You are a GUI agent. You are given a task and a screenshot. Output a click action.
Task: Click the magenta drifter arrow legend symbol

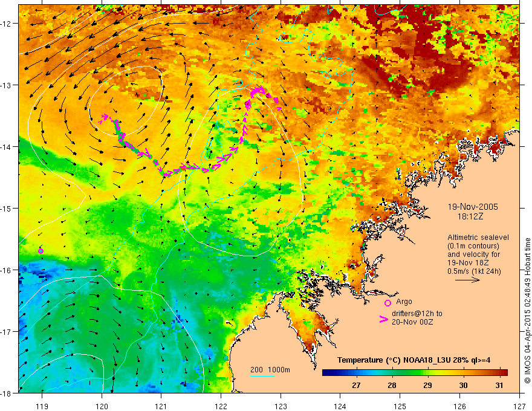click(x=384, y=319)
